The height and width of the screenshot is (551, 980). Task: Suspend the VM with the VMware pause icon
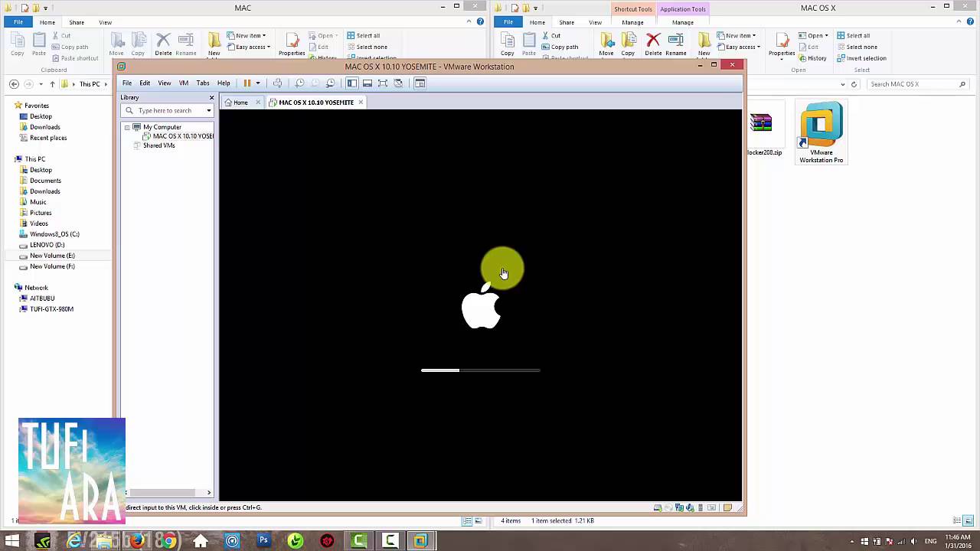coord(247,83)
